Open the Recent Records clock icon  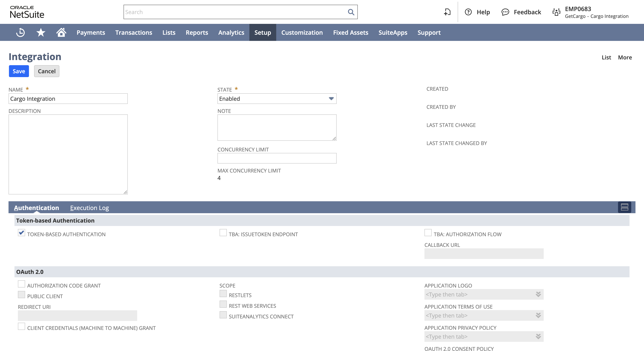coord(20,33)
